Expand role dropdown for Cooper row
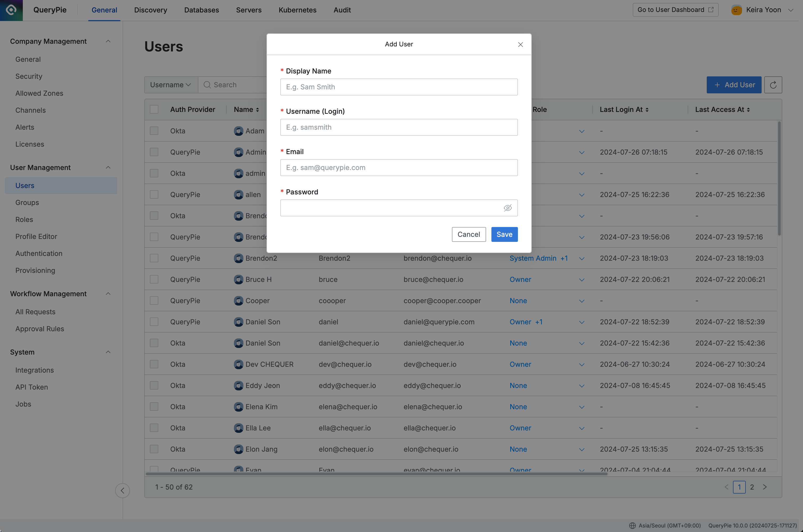The height and width of the screenshot is (532, 803). (581, 300)
